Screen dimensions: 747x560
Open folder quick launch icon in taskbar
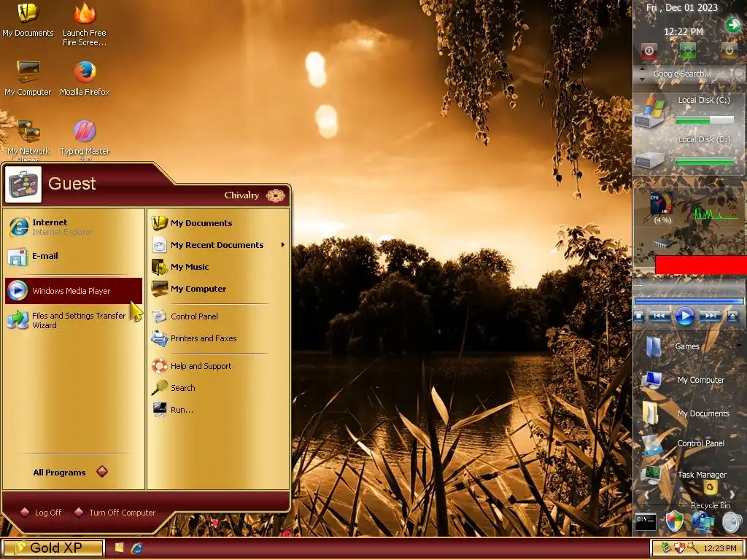(x=119, y=548)
